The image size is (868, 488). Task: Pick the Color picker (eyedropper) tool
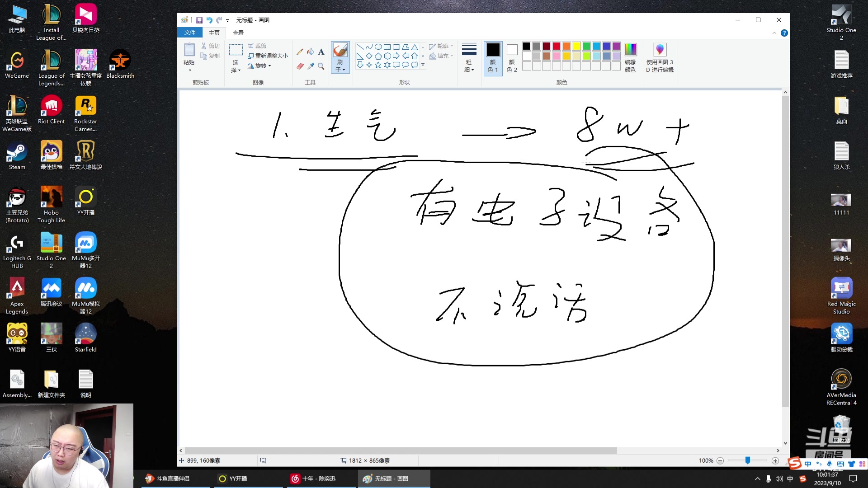tap(311, 65)
